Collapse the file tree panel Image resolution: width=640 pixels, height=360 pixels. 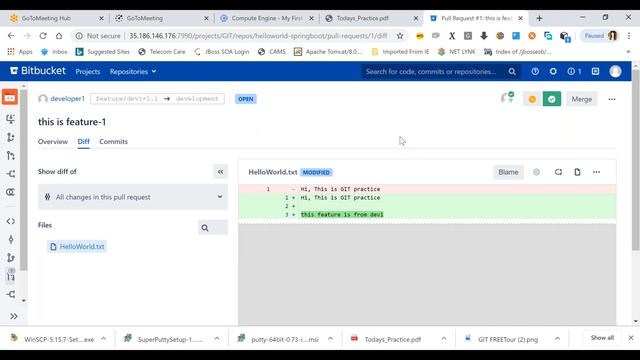click(220, 172)
